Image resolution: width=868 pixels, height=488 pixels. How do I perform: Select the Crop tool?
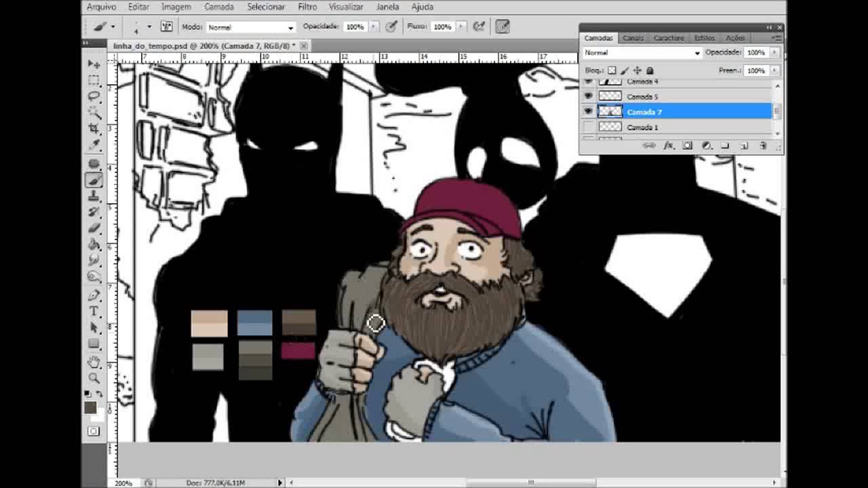tap(94, 129)
